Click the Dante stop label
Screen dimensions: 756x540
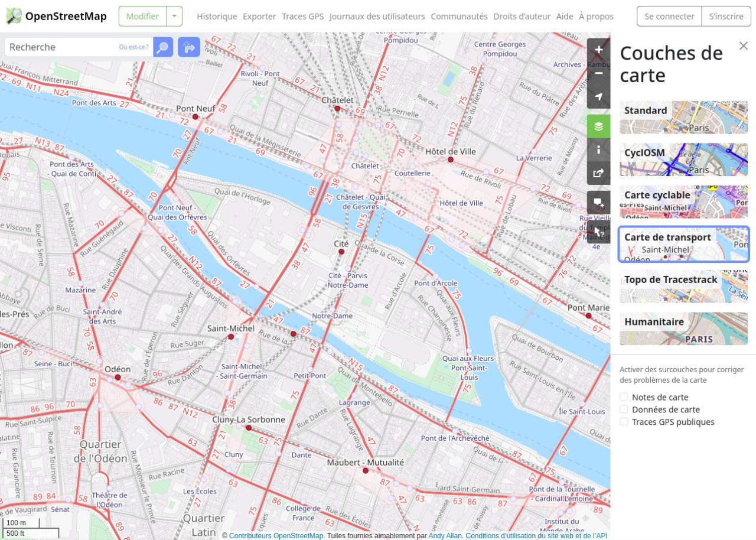pyautogui.click(x=301, y=455)
